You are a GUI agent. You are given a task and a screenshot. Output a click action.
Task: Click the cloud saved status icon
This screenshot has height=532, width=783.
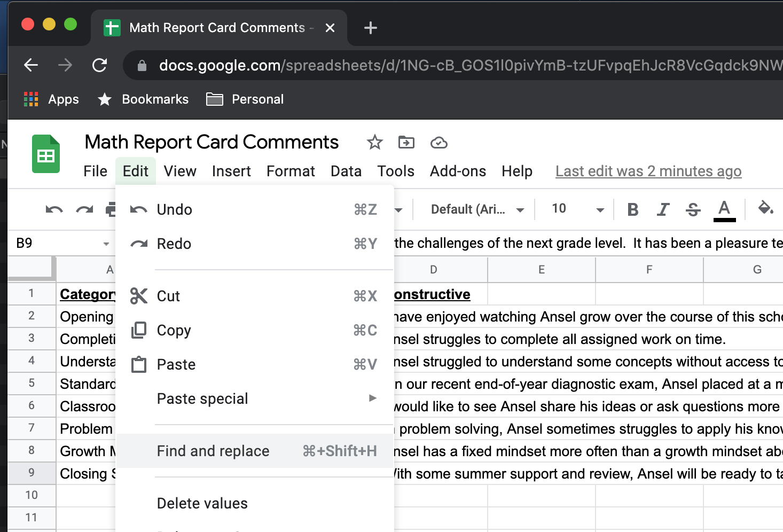pyautogui.click(x=439, y=143)
